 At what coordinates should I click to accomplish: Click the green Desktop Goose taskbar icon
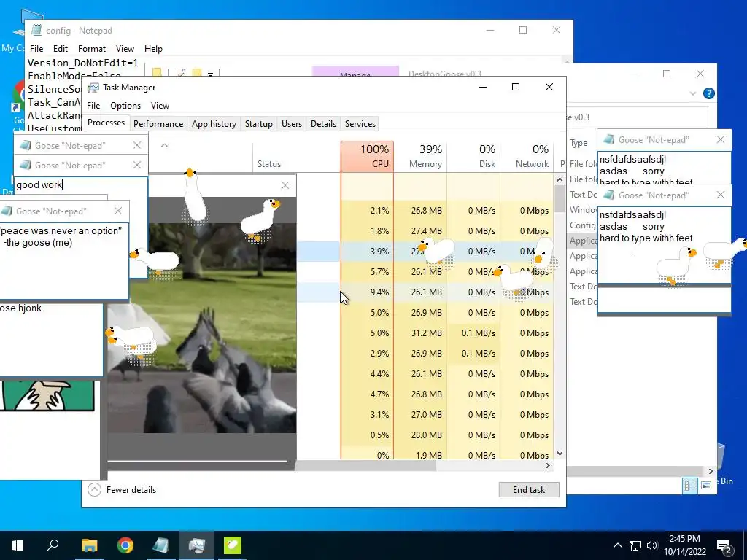click(x=233, y=545)
